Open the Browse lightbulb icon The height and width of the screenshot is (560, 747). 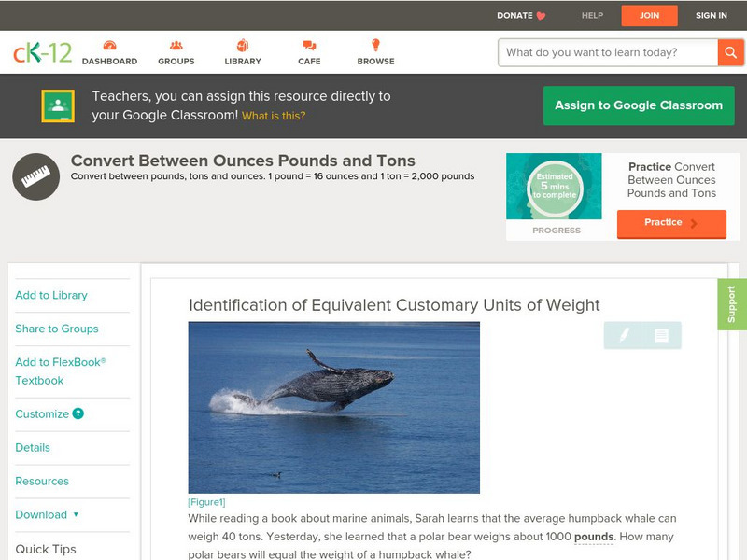pyautogui.click(x=375, y=45)
